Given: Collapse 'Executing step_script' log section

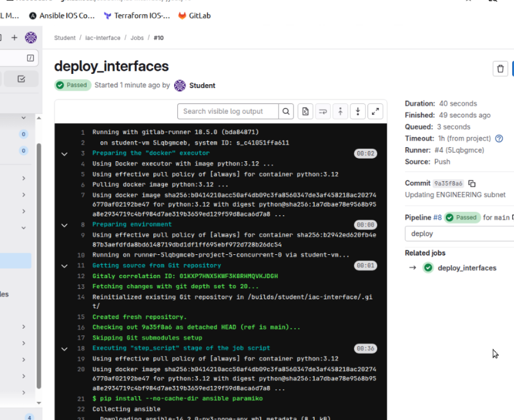Looking at the screenshot, I should tap(64, 349).
